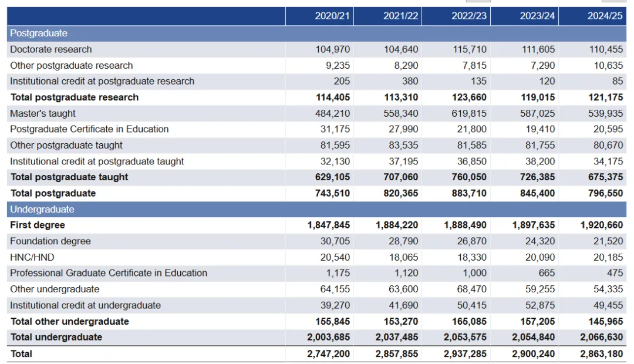Select Total other undergraduate row label

pos(69,321)
